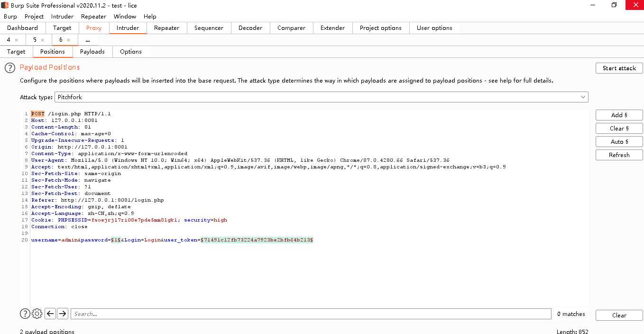Go to previous search match arrow
644x334 pixels.
click(50, 314)
